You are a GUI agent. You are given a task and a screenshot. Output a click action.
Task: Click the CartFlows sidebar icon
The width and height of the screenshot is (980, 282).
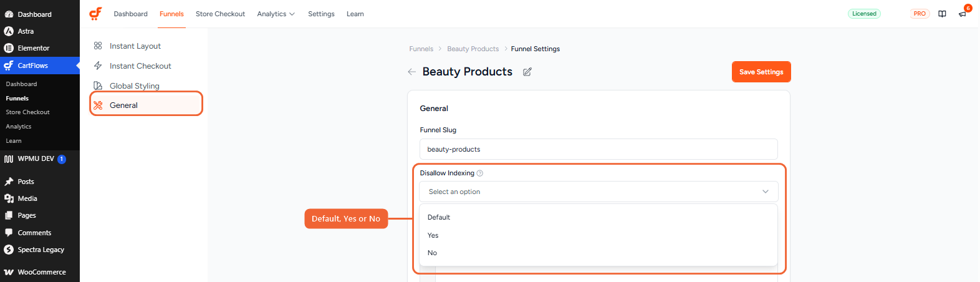pyautogui.click(x=9, y=66)
